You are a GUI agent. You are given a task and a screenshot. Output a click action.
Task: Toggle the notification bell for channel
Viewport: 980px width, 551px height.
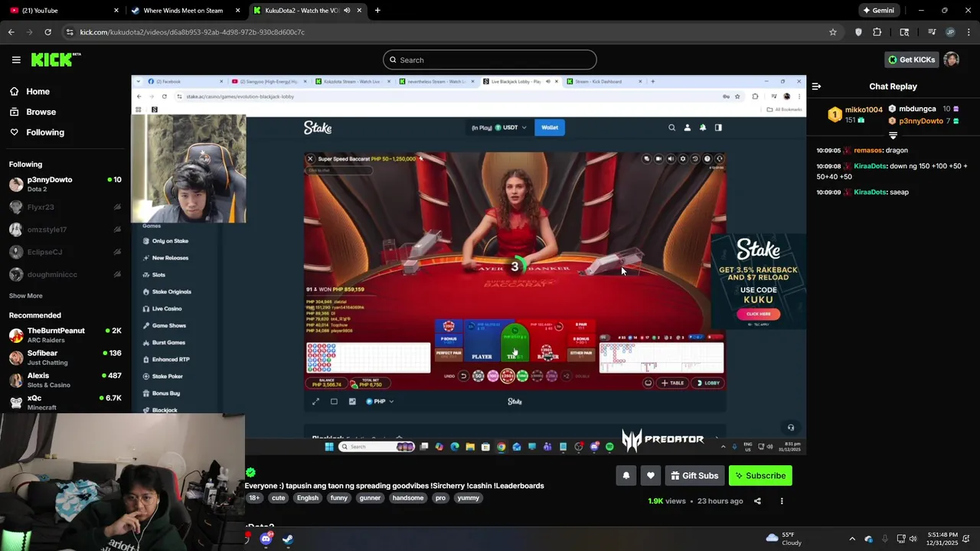click(626, 476)
